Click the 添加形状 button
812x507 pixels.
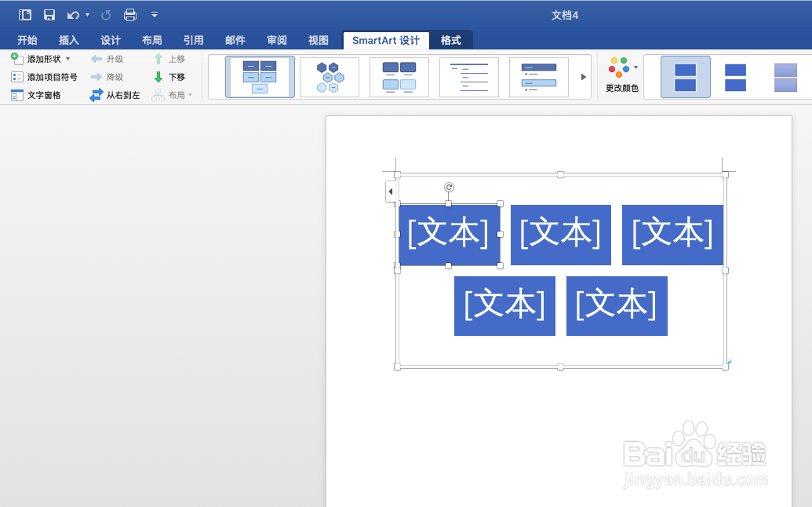point(36,59)
